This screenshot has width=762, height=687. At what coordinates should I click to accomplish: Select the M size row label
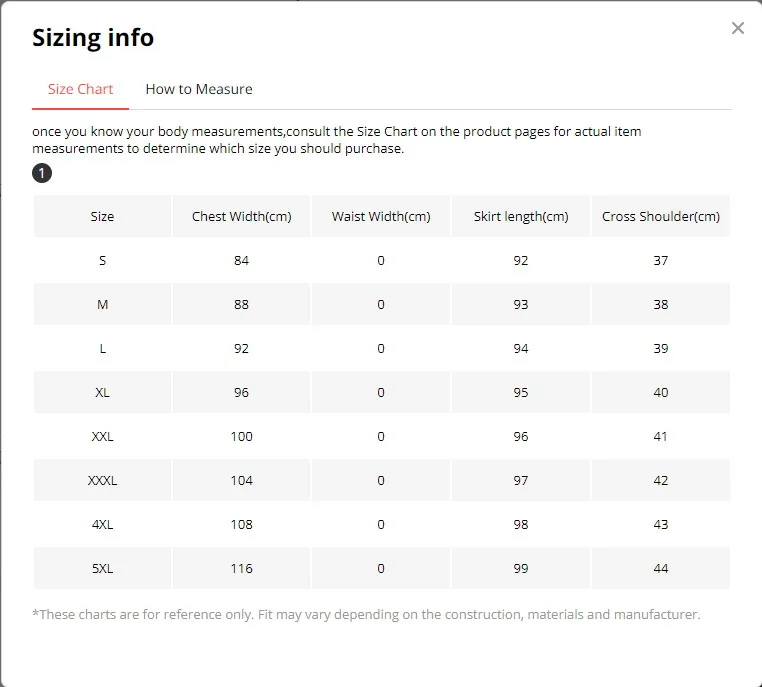tap(102, 304)
